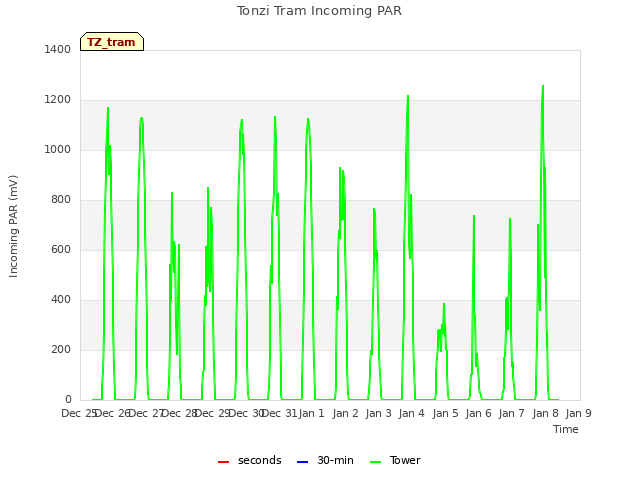Click the Jan 7 x-axis date label

click(x=511, y=413)
